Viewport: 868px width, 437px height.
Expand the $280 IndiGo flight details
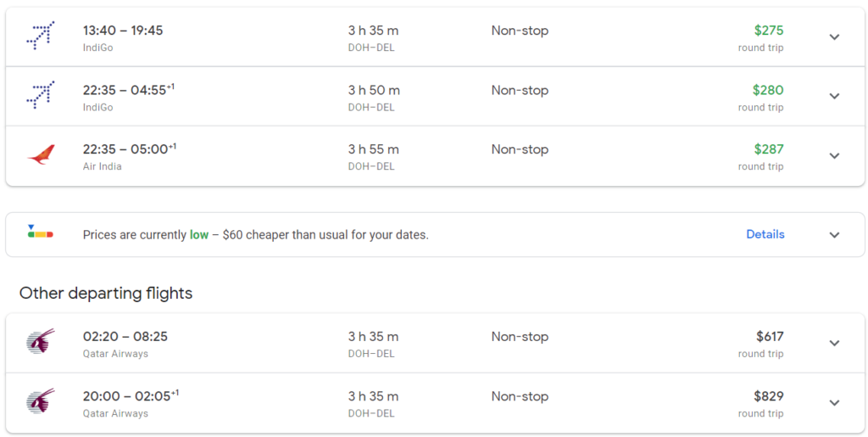tap(834, 97)
